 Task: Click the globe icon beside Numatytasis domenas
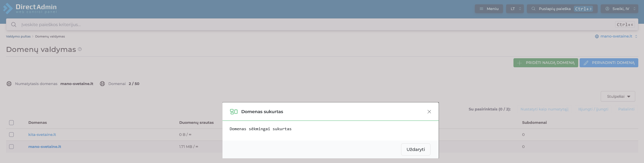point(9,84)
